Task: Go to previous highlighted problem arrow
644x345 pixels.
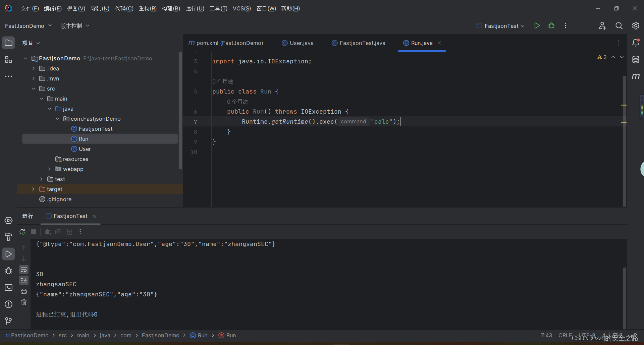Action: coord(613,57)
